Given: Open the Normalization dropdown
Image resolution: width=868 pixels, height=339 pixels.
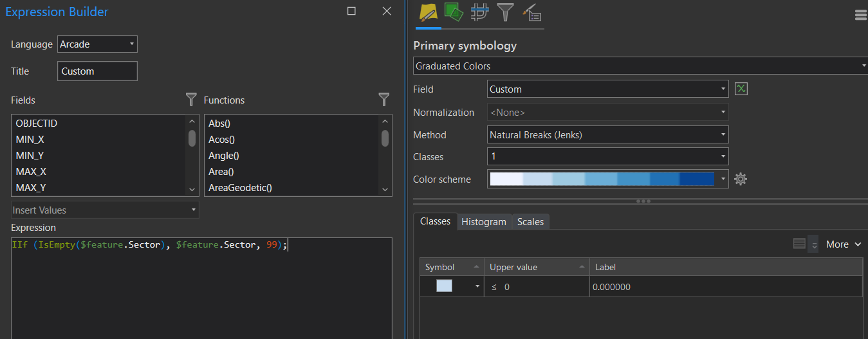Looking at the screenshot, I should coord(608,112).
